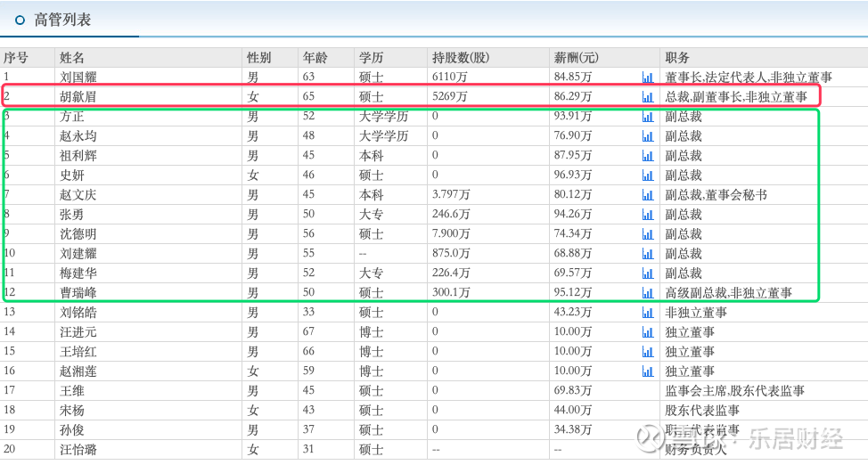This screenshot has width=868, height=465.
Task: Open salary chart icon for 沈德明
Action: 647,234
